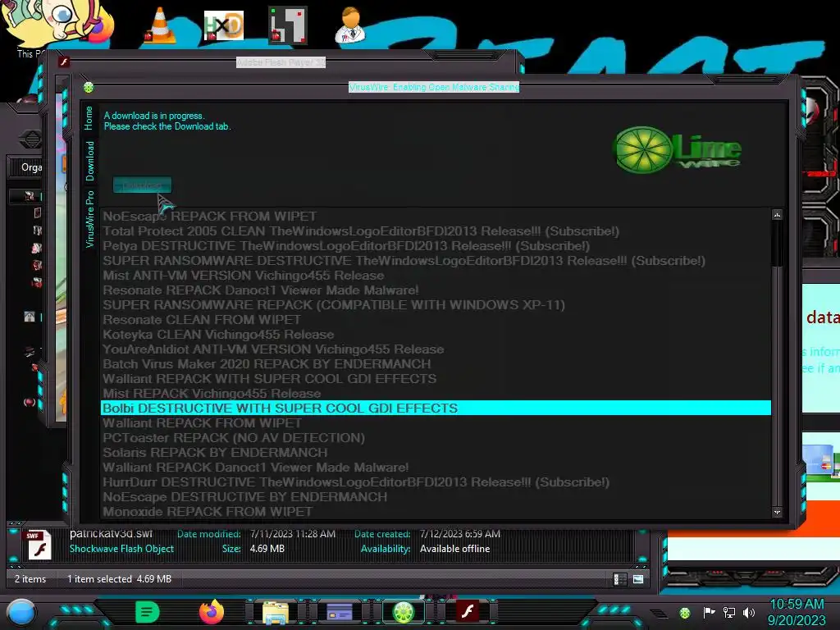Click the list scrollbar thumb
840x630 pixels.
(x=777, y=242)
